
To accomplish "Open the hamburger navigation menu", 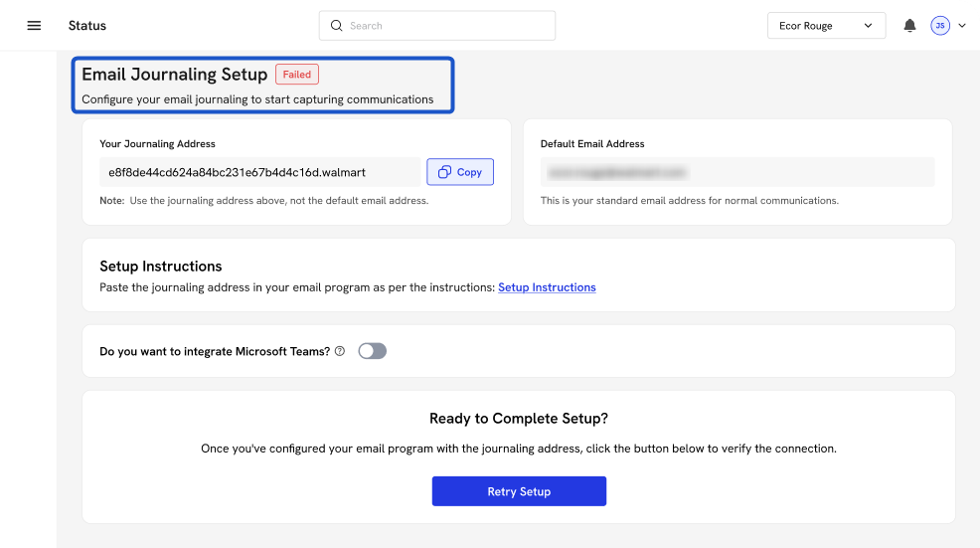I will [x=34, y=26].
